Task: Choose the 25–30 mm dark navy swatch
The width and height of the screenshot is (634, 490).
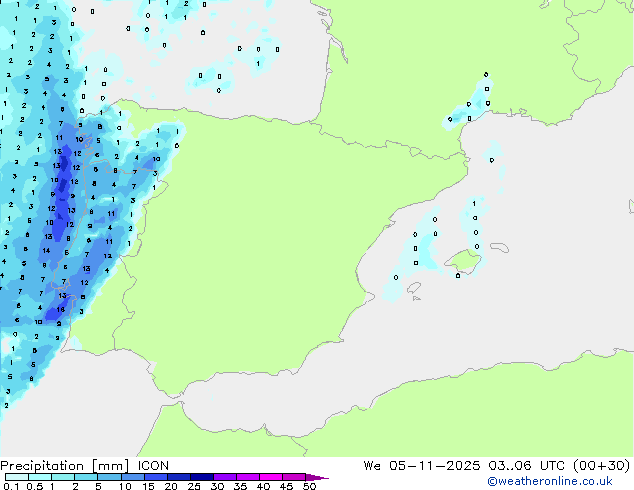Action: (x=202, y=477)
